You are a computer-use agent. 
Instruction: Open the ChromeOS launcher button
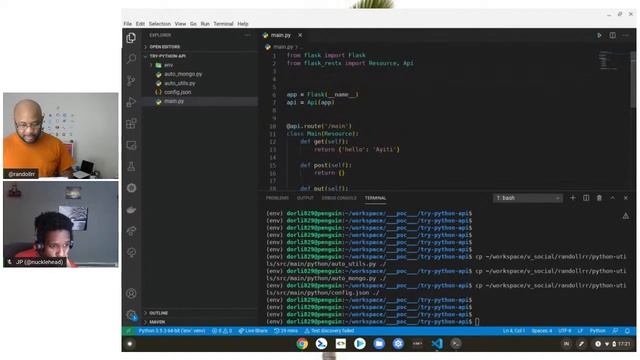[130, 344]
